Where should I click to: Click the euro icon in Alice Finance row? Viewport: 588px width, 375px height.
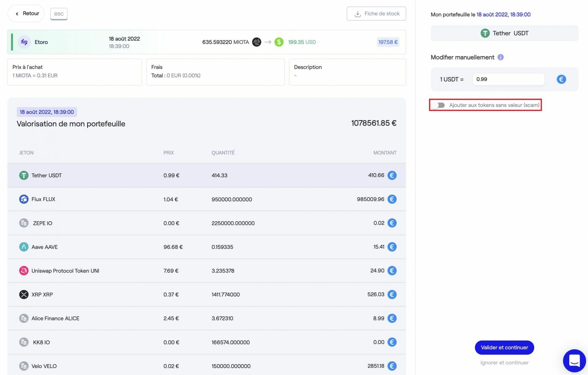392,318
